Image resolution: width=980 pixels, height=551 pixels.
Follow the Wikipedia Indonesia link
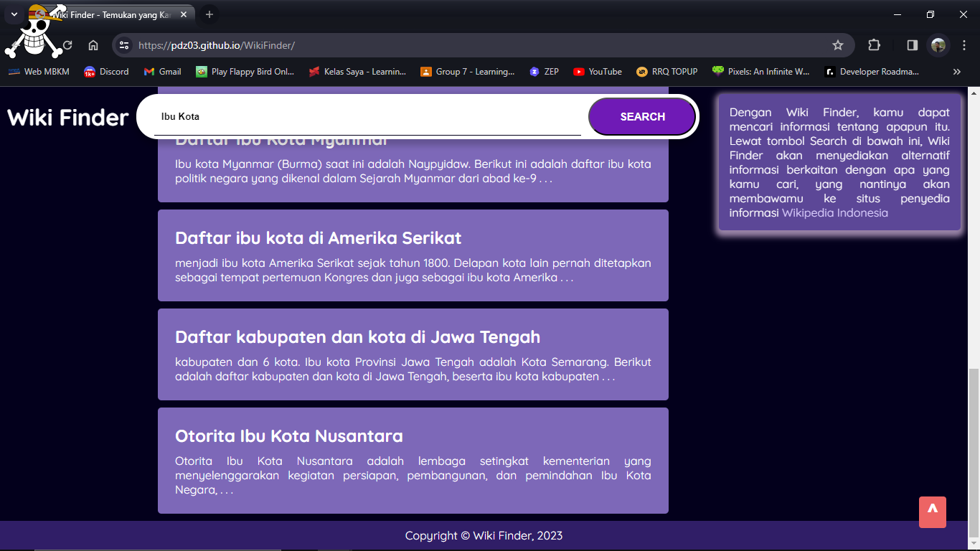click(835, 213)
